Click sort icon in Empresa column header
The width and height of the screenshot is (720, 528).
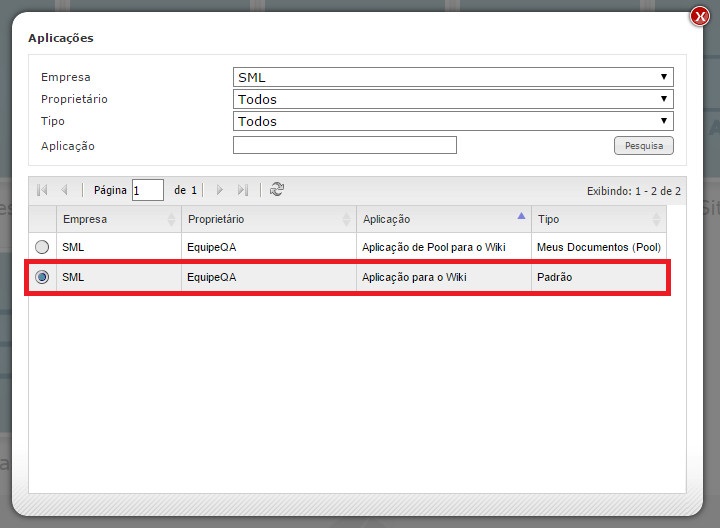click(171, 219)
